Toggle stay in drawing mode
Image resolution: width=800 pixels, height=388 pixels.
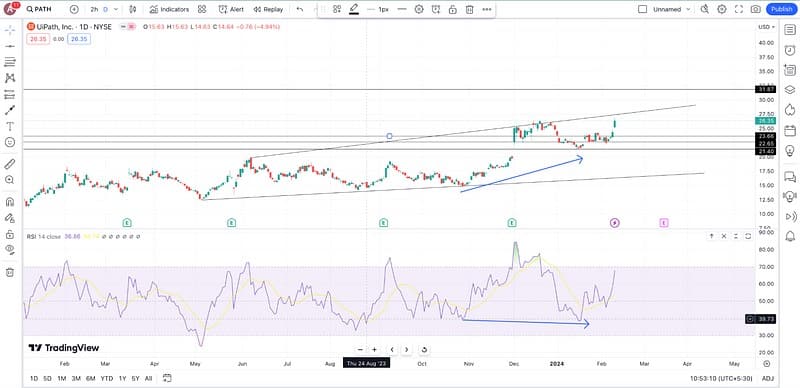10,218
